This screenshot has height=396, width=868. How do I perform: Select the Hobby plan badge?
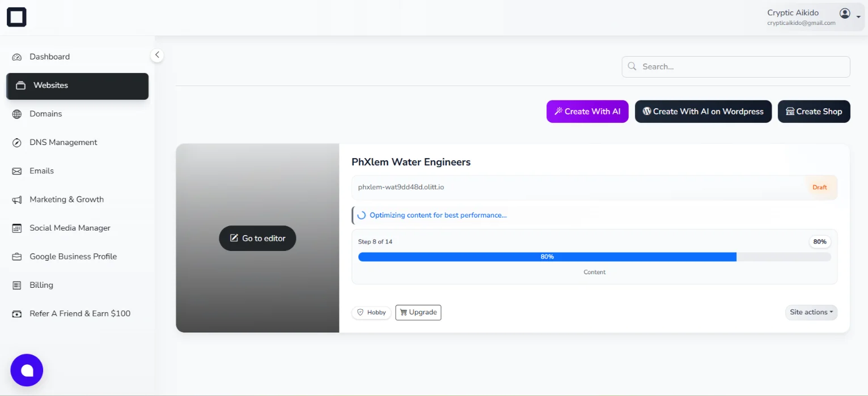[x=371, y=312]
